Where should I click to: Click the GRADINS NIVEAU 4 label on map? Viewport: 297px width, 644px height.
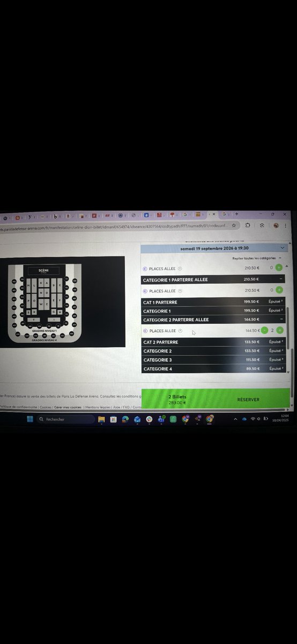(x=44, y=340)
